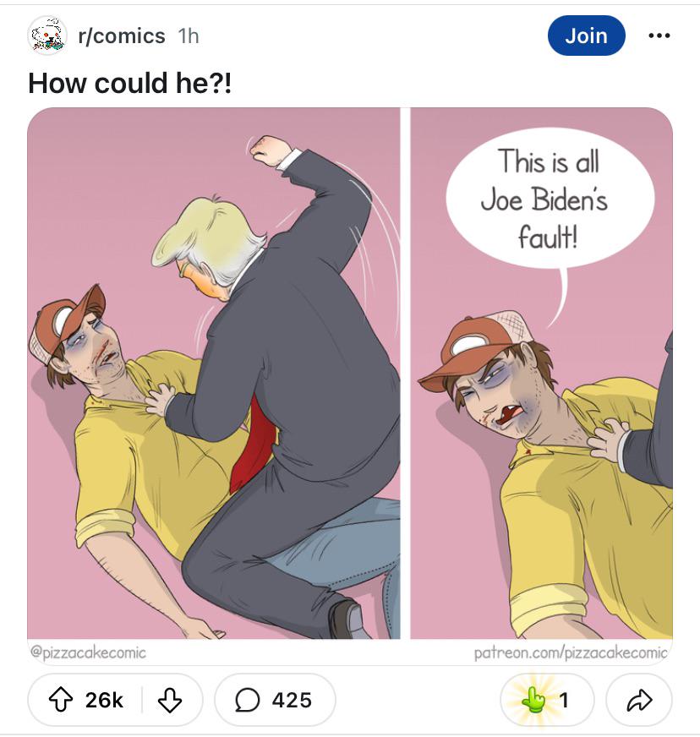This screenshot has height=737, width=700.
Task: Click the raised fist in the comic
Action: 271,150
